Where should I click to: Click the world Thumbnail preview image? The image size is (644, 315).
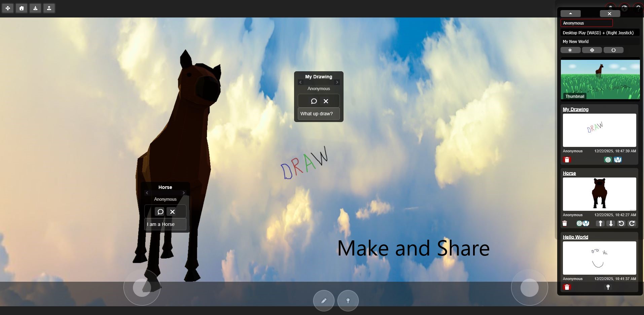600,79
